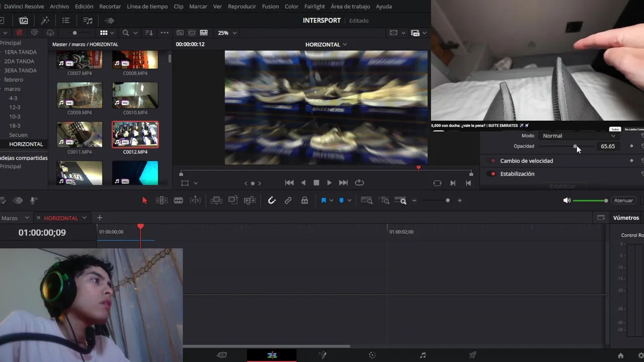Screen dimensions: 644x362
Task: Open the media pool search dropdown
Action: point(135,33)
